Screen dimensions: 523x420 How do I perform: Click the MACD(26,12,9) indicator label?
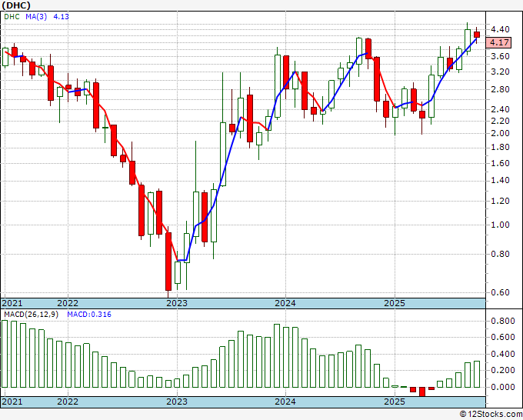click(x=31, y=315)
